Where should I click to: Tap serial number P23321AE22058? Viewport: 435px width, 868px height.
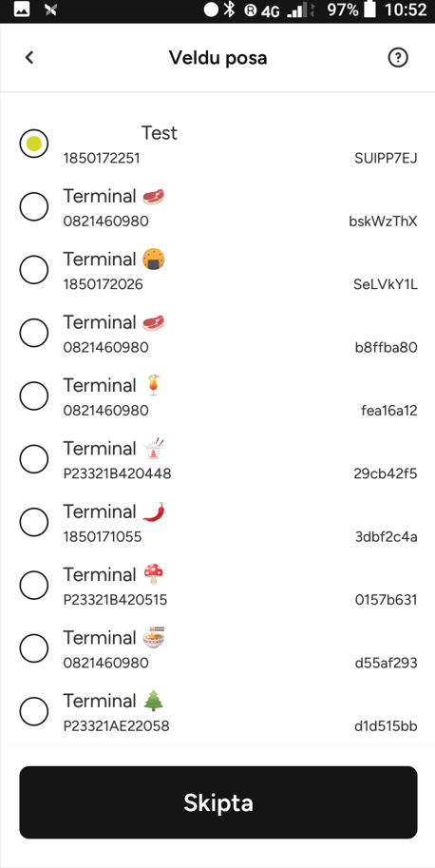(x=116, y=726)
